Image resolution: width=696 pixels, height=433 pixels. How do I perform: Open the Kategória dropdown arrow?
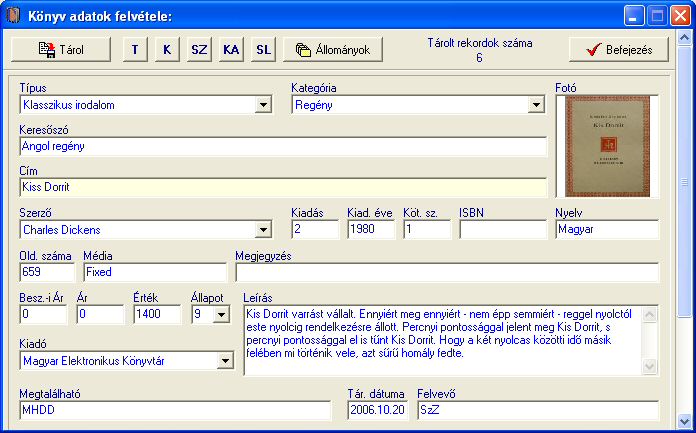point(536,105)
